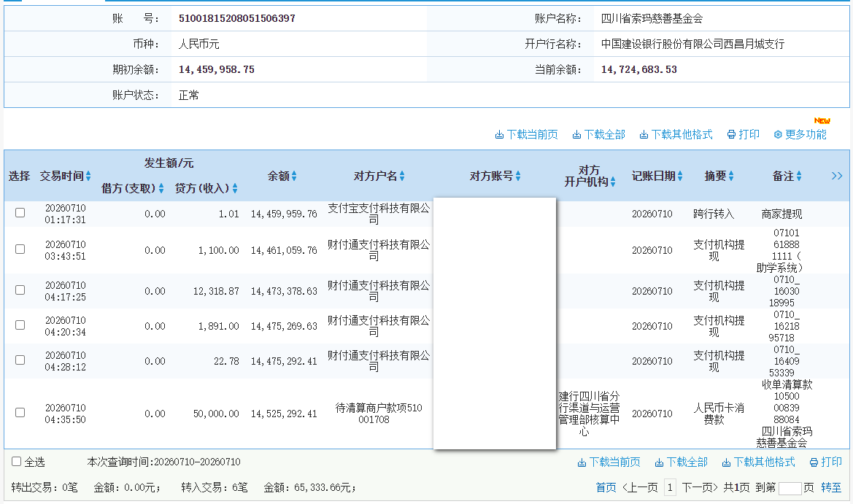Image resolution: width=853 pixels, height=504 pixels.
Task: Click balance cell 14,461,059.76
Action: pos(283,250)
